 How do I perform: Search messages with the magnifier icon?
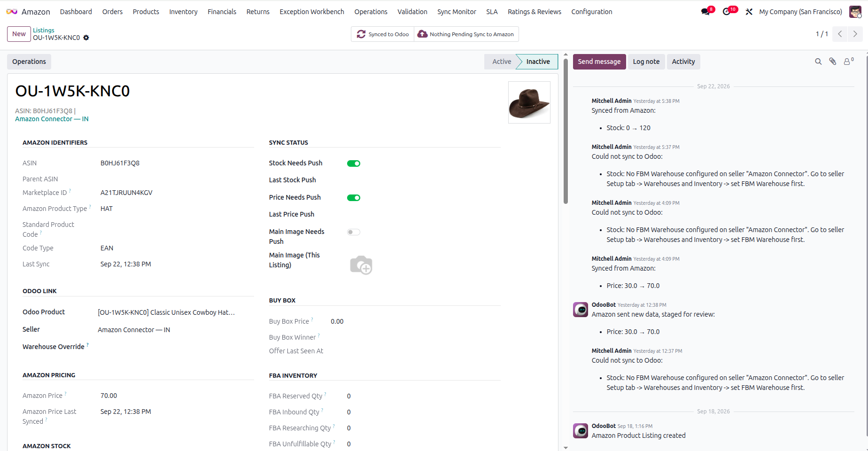[818, 62]
